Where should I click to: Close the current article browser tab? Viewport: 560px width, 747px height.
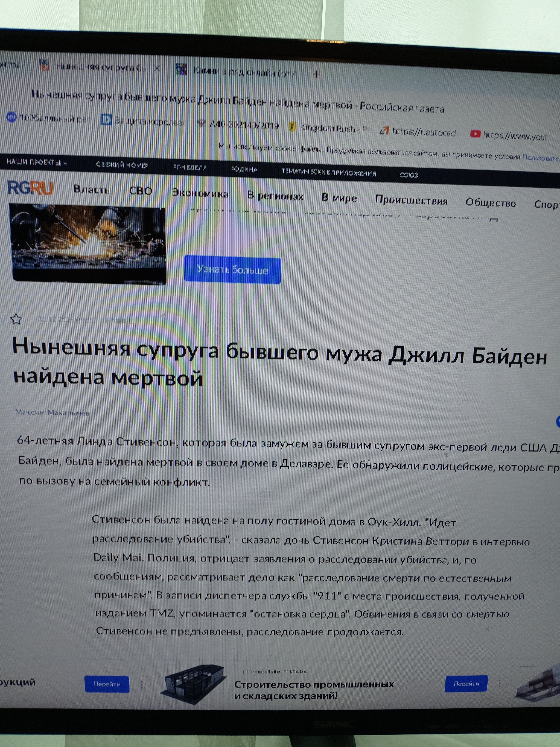tap(157, 69)
